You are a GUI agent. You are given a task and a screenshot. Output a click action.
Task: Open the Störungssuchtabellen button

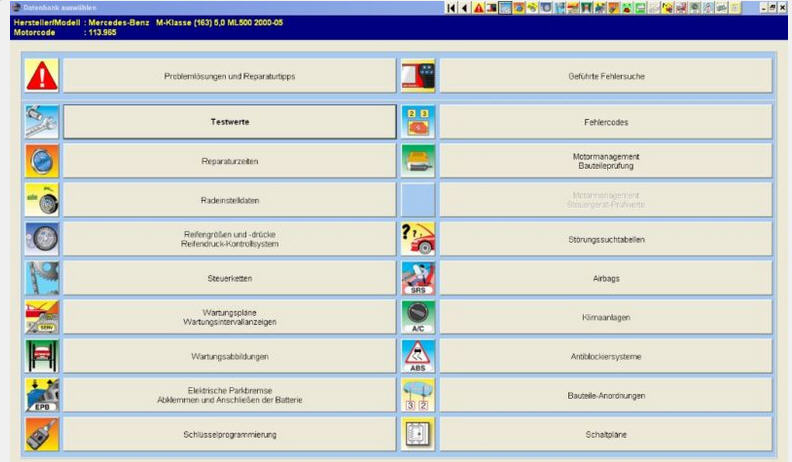606,239
